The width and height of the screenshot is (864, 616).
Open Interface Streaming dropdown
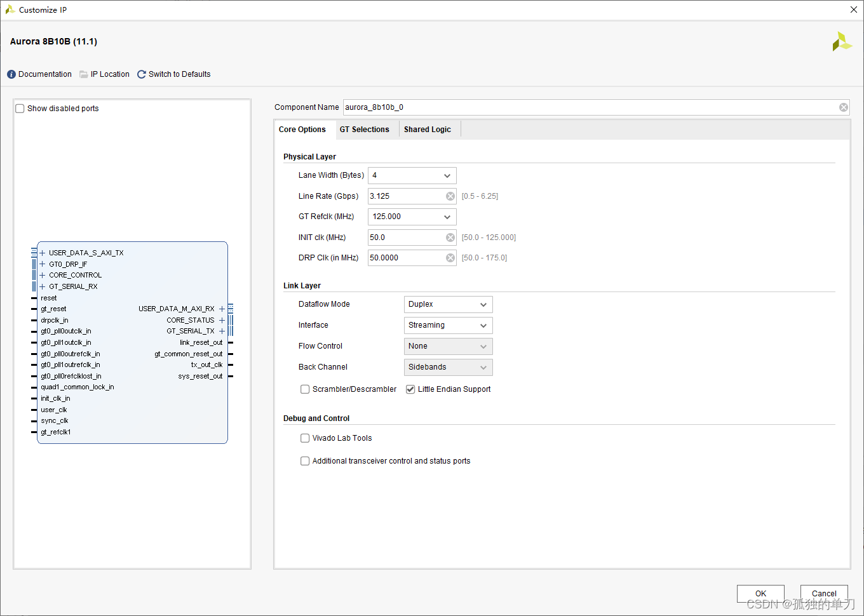[449, 325]
